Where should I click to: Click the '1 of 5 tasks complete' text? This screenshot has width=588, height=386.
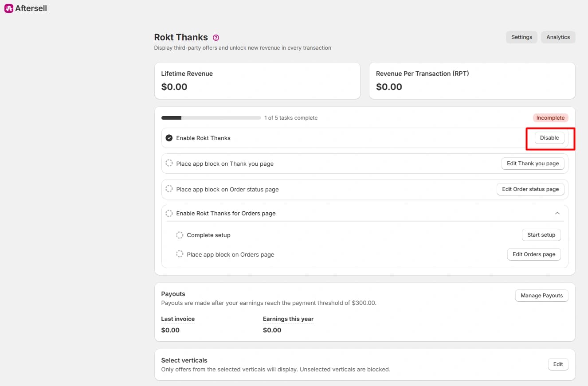coord(291,118)
